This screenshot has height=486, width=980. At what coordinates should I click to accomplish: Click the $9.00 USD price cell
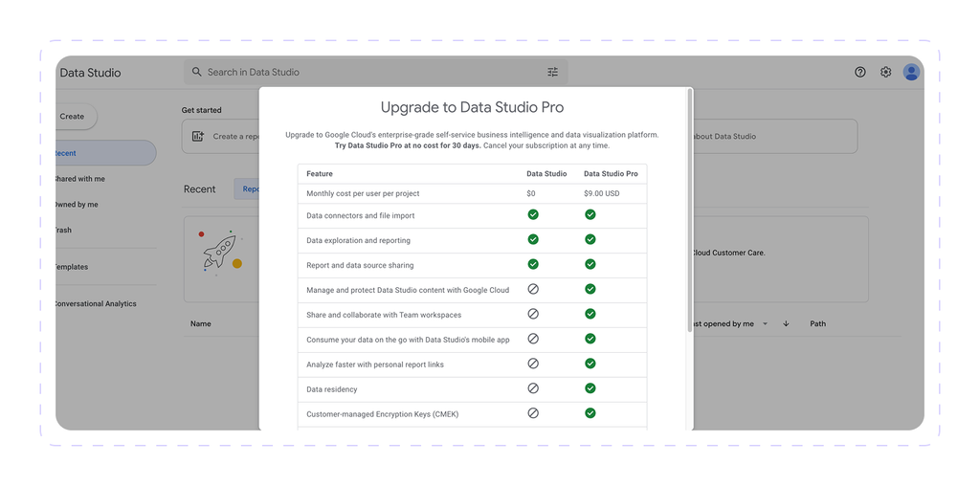602,193
